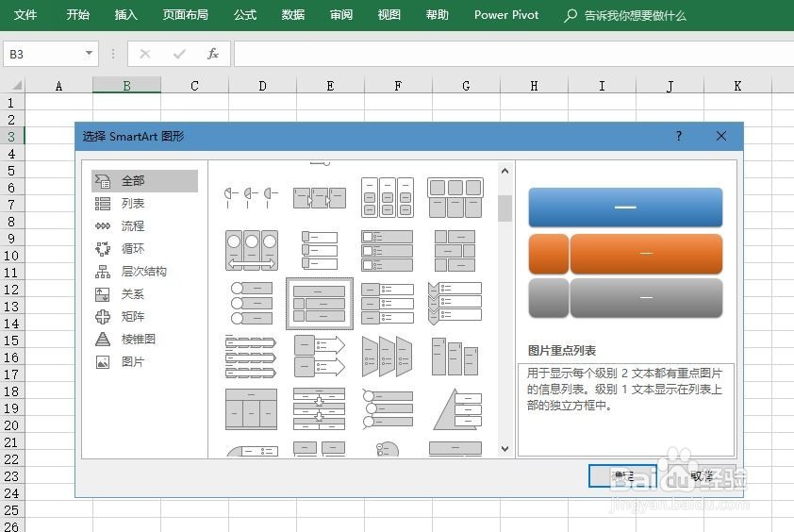Choose the three trapezoid panels layout
The width and height of the screenshot is (794, 532).
point(388,357)
